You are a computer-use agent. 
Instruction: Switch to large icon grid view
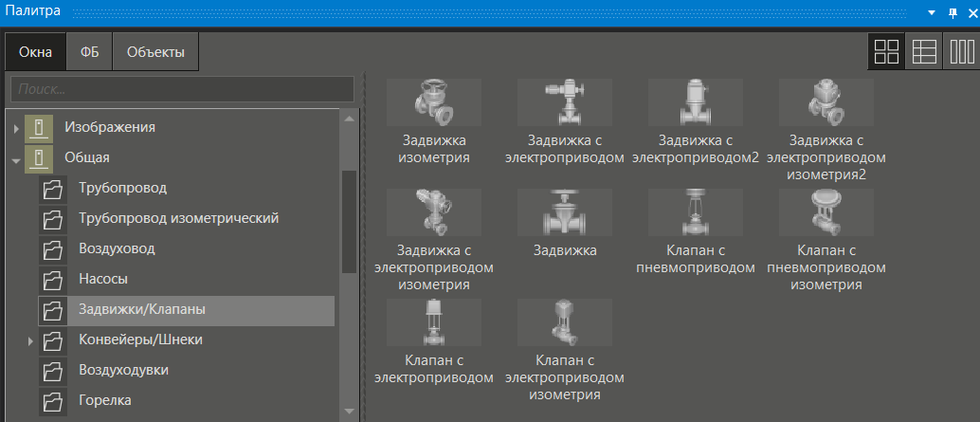coord(886,52)
